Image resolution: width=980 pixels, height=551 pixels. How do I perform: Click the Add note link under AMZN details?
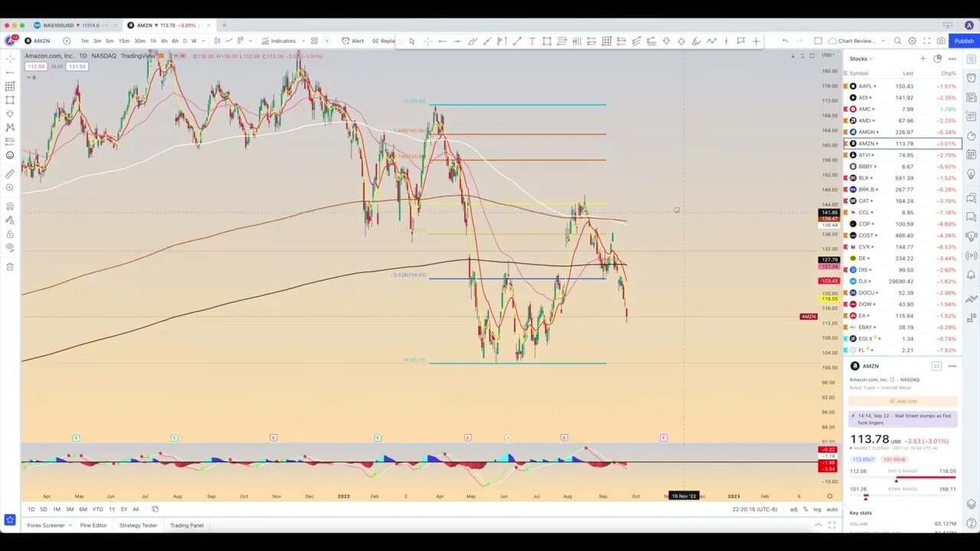coord(903,401)
